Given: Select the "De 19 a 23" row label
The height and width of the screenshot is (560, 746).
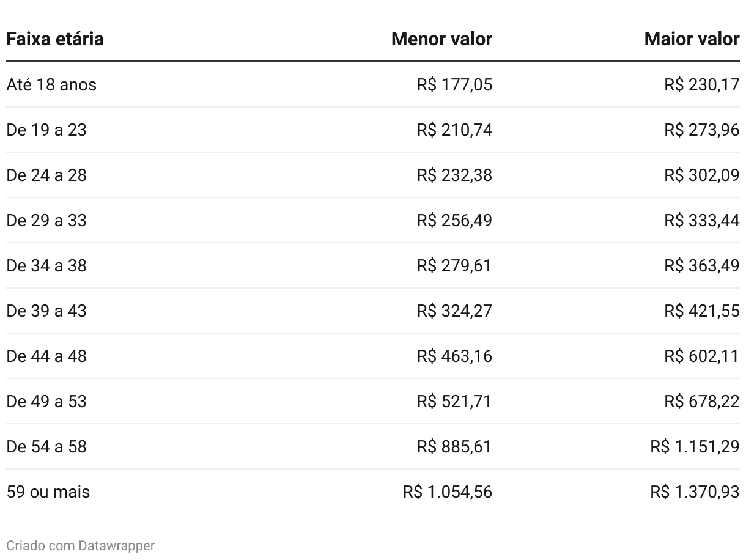Looking at the screenshot, I should point(46,130).
